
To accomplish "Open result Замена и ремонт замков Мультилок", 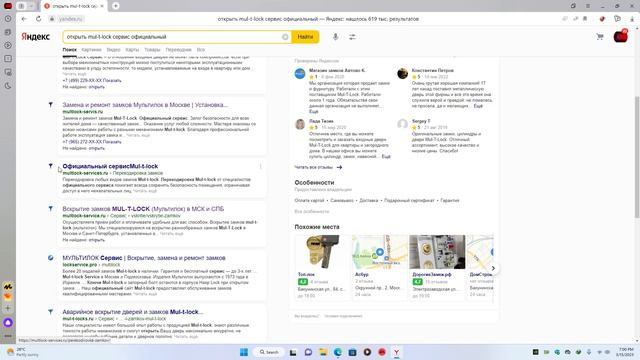I will coord(145,105).
